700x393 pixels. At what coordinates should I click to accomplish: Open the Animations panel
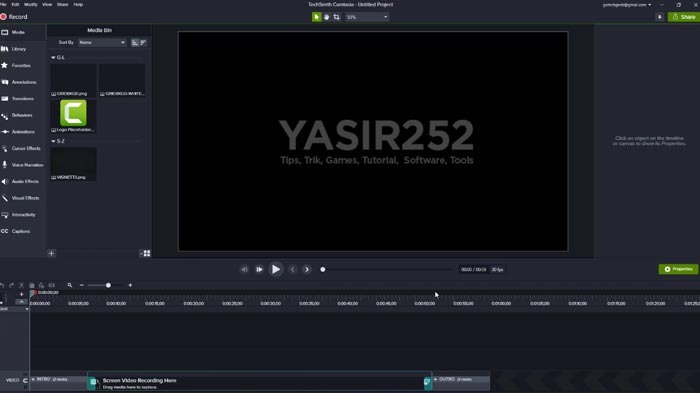(23, 132)
